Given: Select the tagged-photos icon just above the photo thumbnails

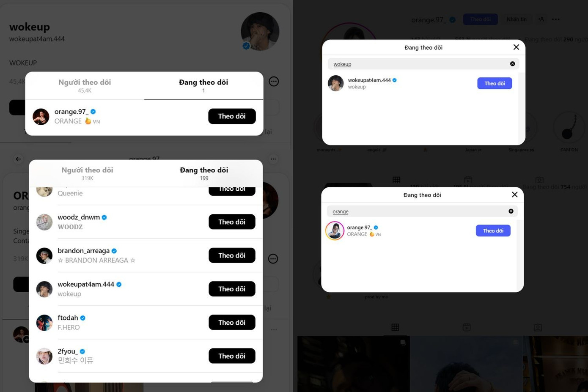Looking at the screenshot, I should (x=538, y=327).
